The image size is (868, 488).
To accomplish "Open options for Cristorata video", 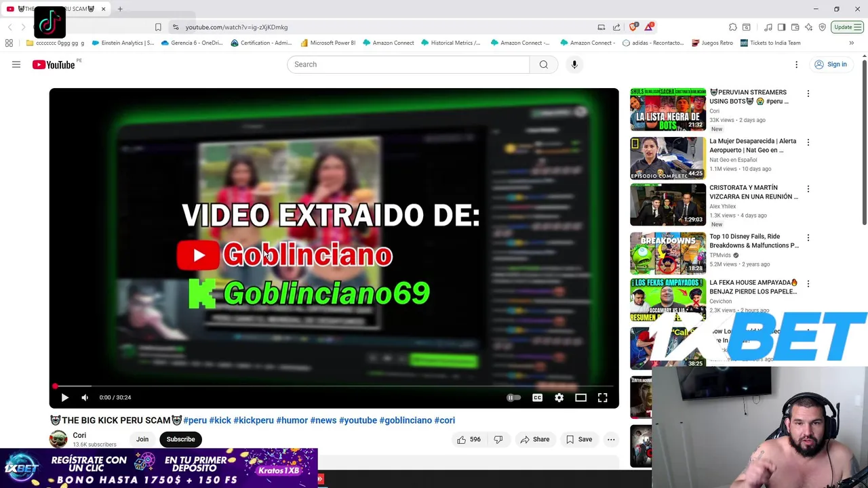I will [808, 189].
